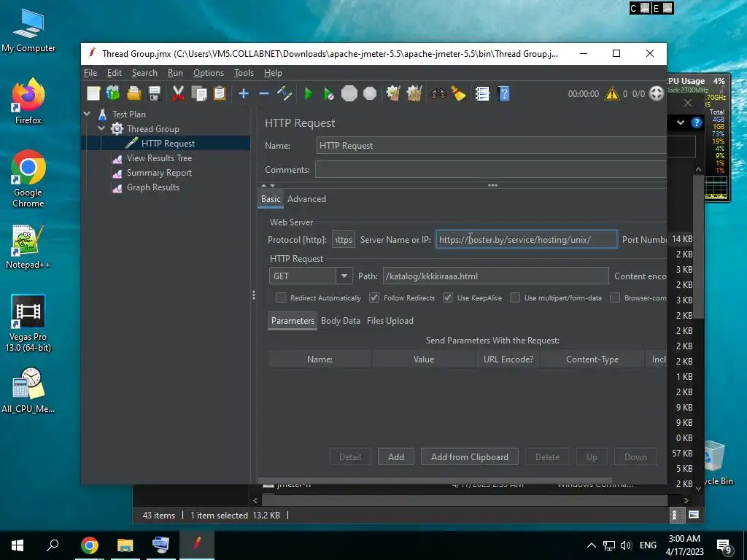Open the Help menu
Image resolution: width=747 pixels, height=560 pixels.
273,73
